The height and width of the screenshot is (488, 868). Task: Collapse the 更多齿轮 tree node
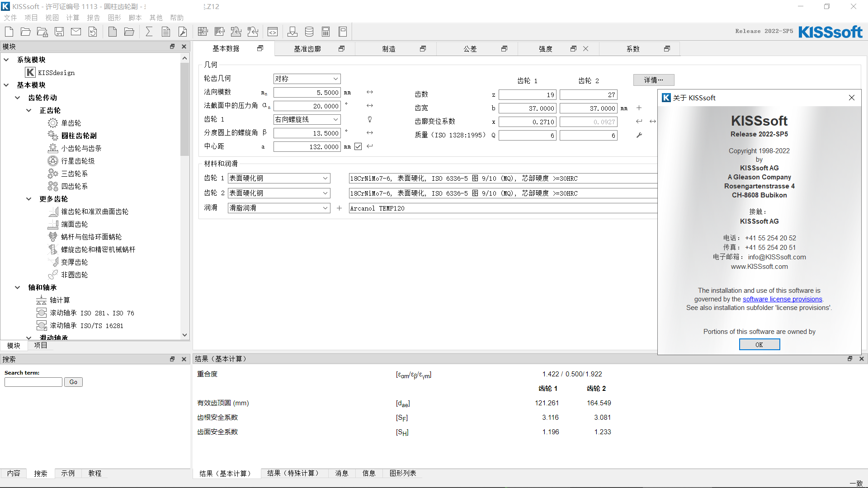(29, 199)
